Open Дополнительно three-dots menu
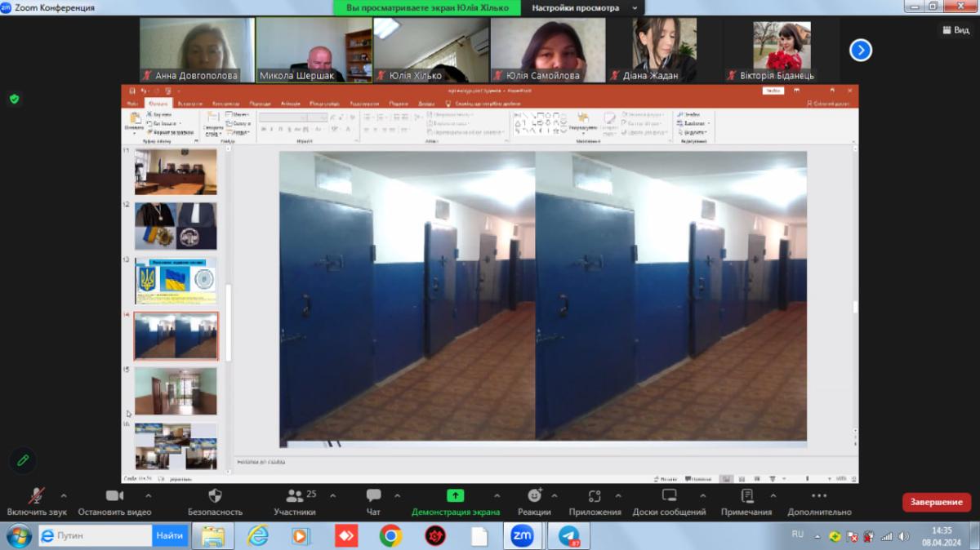The image size is (980, 550). pos(819,495)
